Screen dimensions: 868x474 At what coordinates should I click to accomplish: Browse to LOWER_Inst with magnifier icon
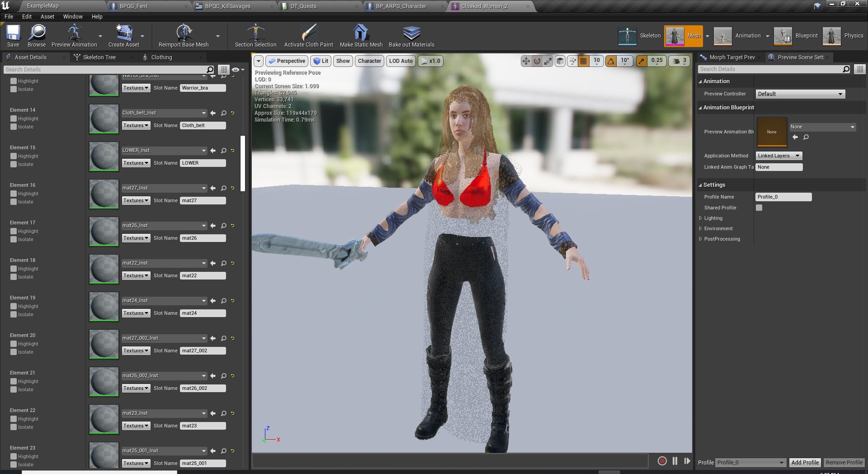pos(223,151)
